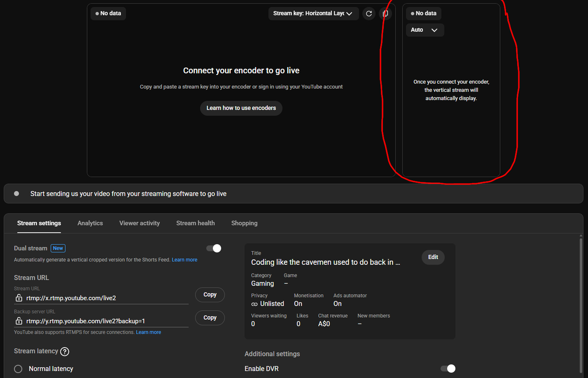Click the 'Connect your encoder to go live' heading
Screen dimensions: 588x378
click(241, 71)
